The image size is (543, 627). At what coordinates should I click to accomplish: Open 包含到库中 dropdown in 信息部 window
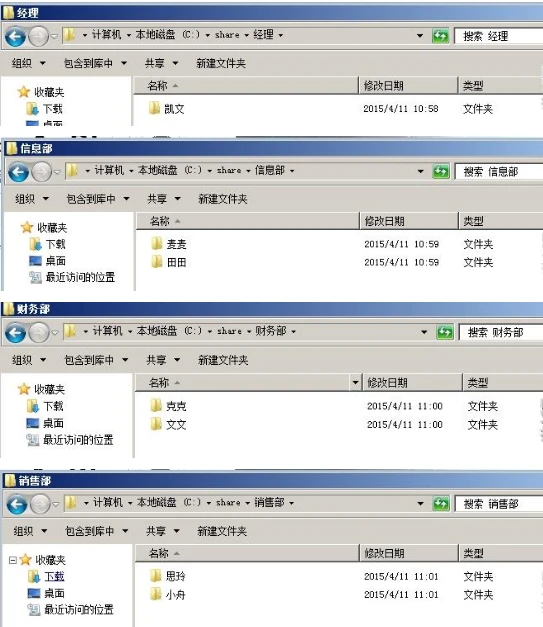[98, 199]
